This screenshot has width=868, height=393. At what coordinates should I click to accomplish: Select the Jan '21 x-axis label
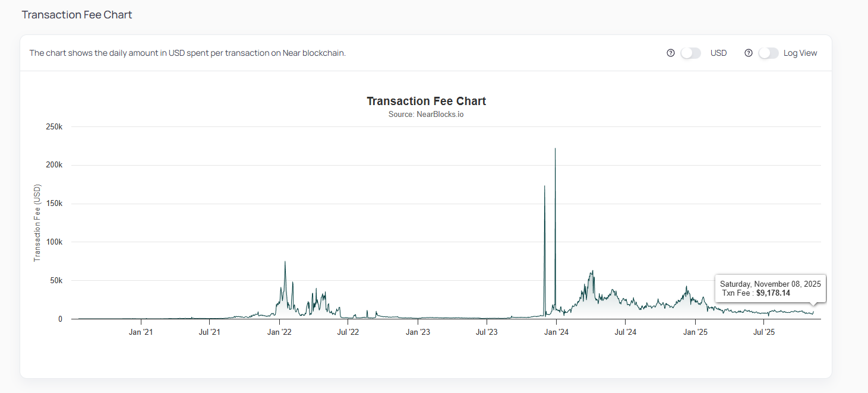(141, 332)
